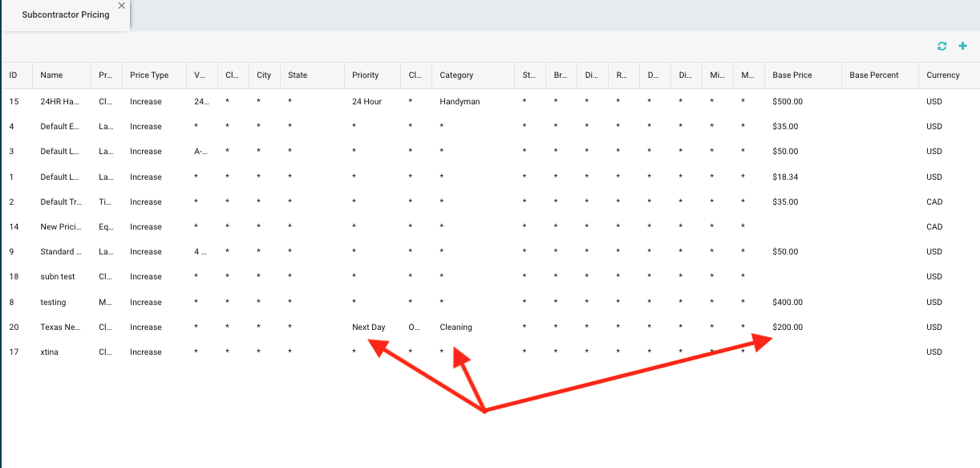
Task: Select the subn test row
Action: 57,277
